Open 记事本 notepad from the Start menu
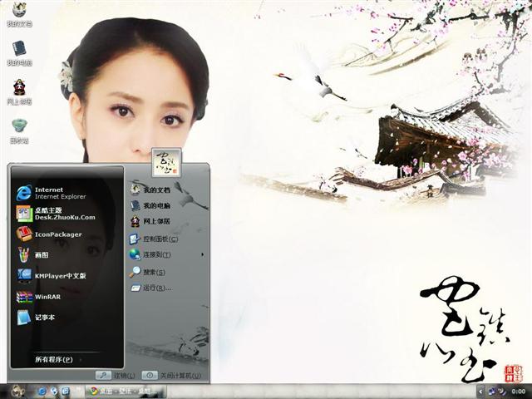The width and height of the screenshot is (532, 399). point(35,318)
